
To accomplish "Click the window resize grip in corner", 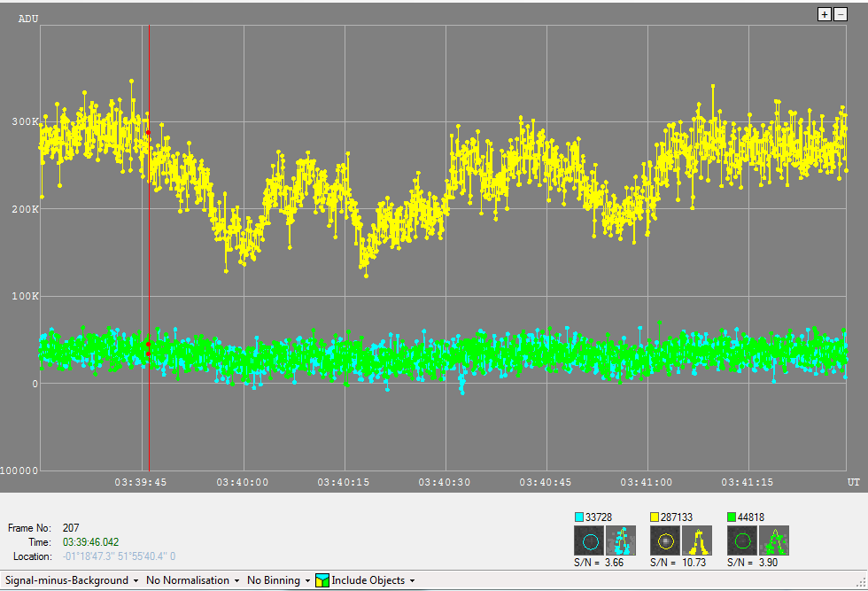I will point(861,584).
